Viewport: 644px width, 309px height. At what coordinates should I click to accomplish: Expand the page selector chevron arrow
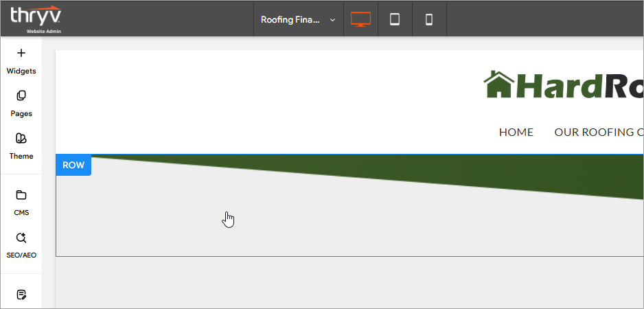(x=333, y=20)
